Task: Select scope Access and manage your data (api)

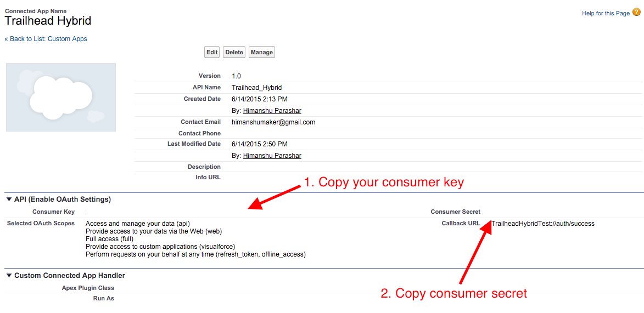Action: click(138, 224)
